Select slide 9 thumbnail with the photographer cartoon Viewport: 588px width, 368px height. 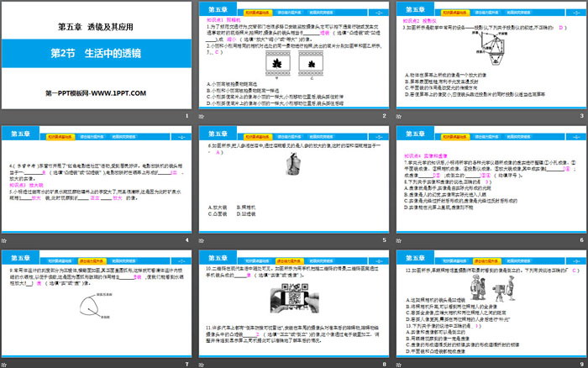pos(491,303)
